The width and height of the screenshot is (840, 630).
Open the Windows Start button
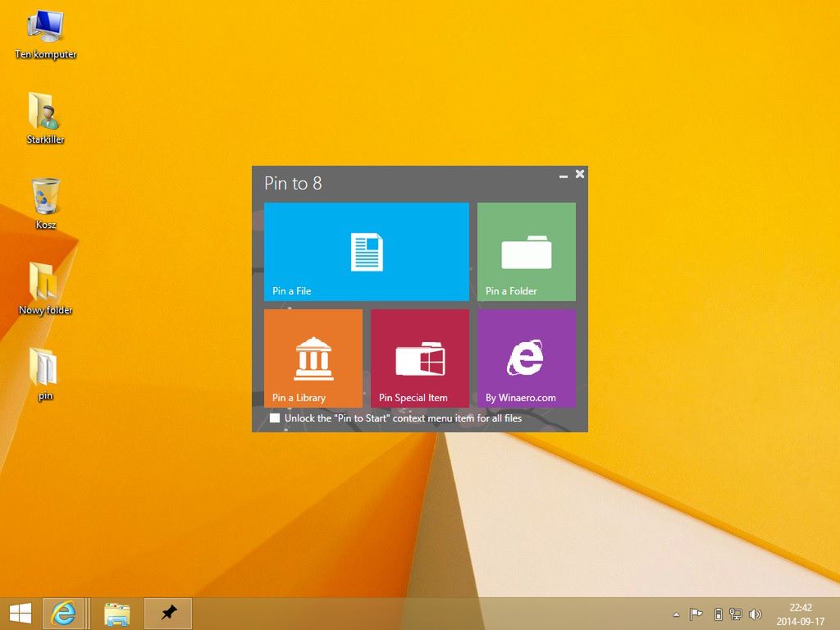tap(21, 614)
